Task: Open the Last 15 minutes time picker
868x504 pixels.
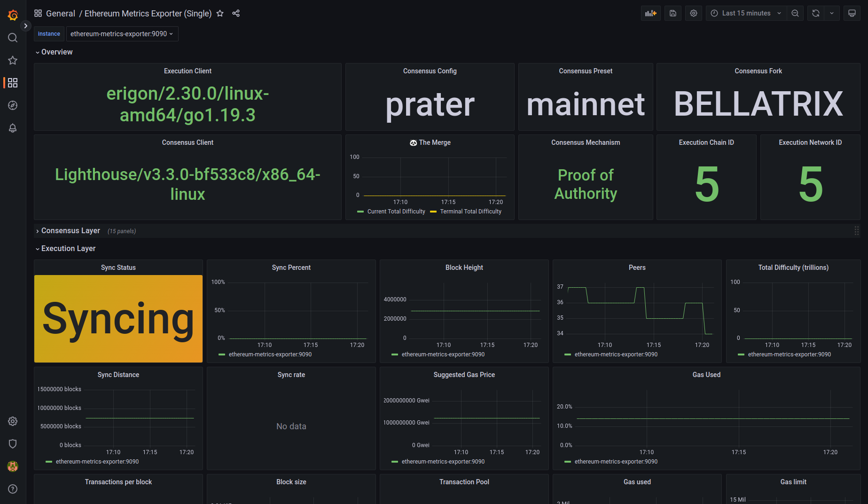Action: (x=746, y=13)
